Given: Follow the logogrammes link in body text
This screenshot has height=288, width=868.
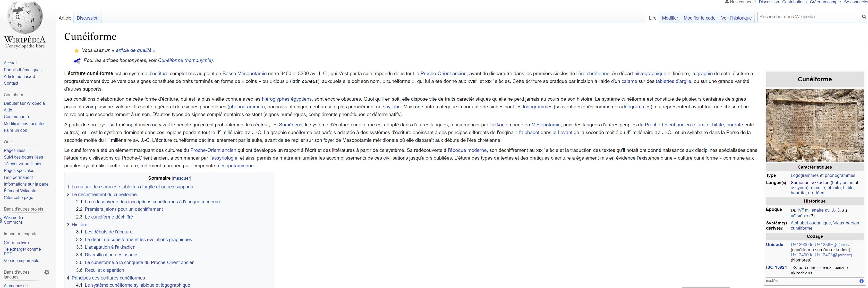Looking at the screenshot, I should [538, 107].
